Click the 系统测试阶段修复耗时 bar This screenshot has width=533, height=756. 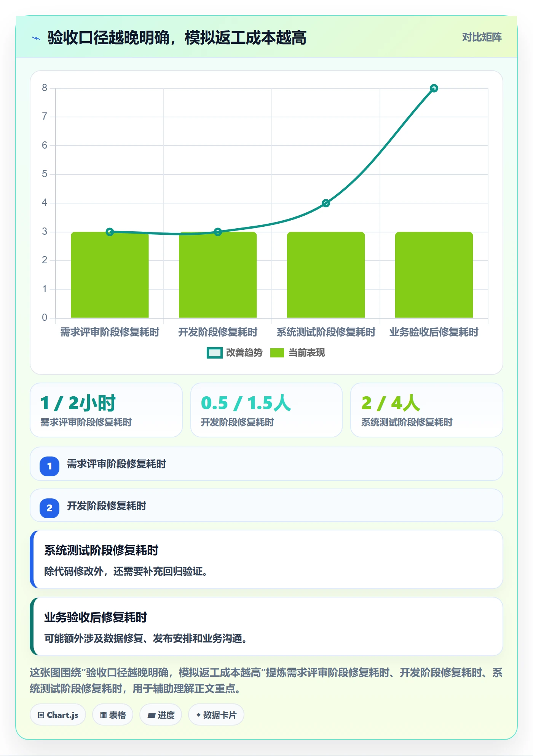tap(326, 275)
